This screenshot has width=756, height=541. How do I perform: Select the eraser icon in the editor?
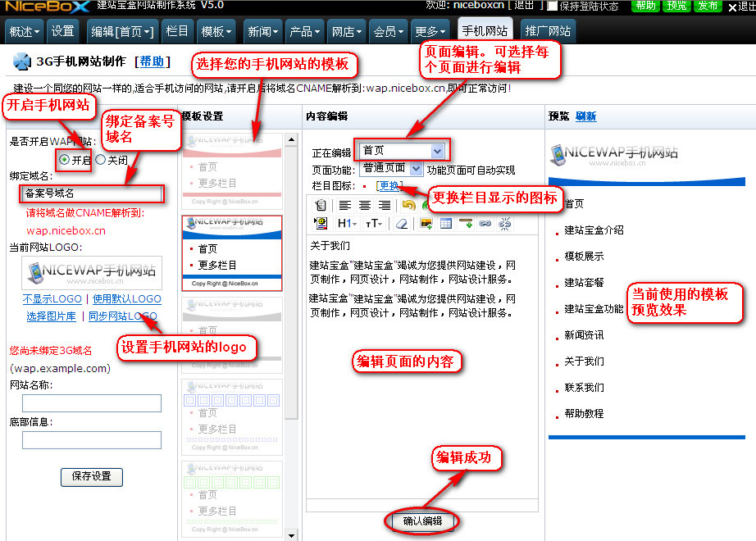pos(400,223)
